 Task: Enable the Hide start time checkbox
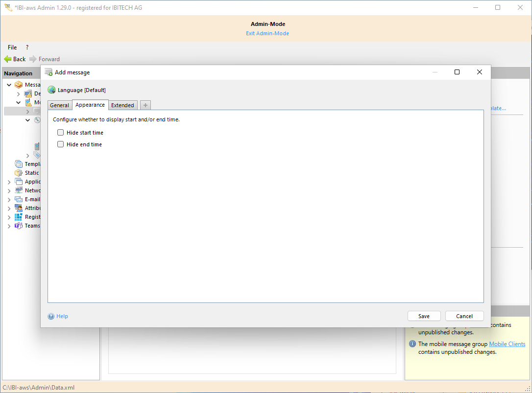(x=61, y=133)
